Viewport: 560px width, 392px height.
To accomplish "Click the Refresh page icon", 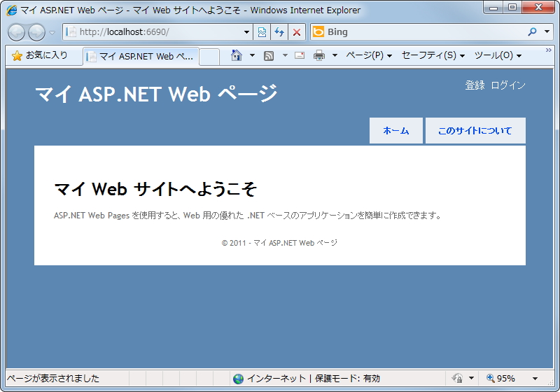I will 279,32.
